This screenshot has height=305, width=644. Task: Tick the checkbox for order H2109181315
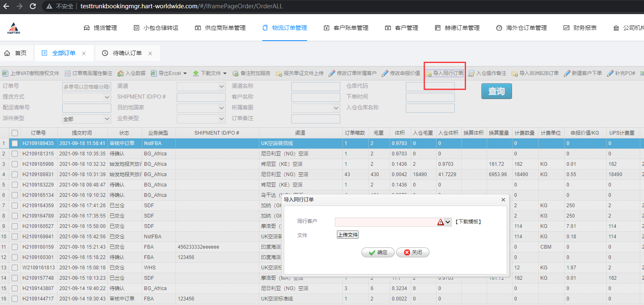click(x=15, y=154)
